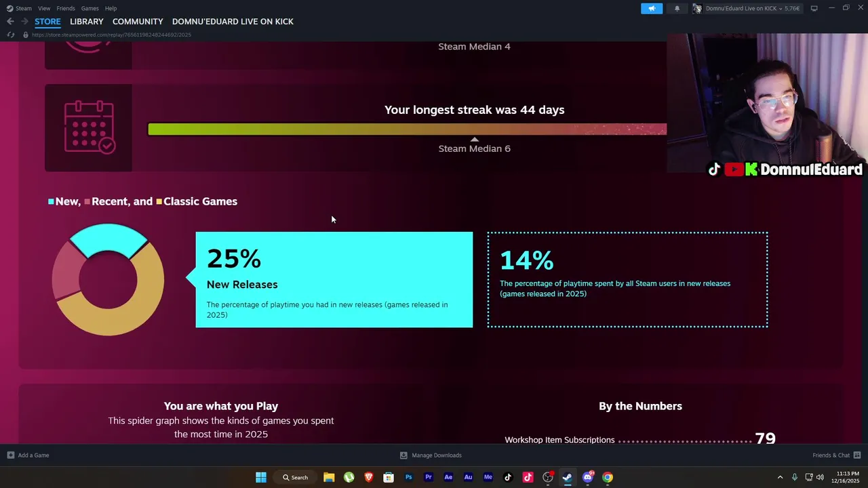Click the 'By the Numbers' heading
868x488 pixels.
pos(640,406)
